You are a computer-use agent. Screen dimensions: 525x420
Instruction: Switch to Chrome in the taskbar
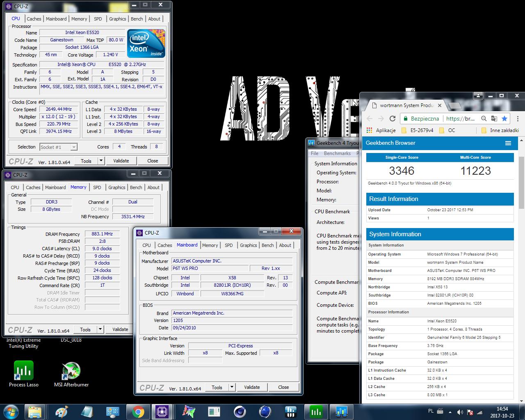[x=138, y=412]
